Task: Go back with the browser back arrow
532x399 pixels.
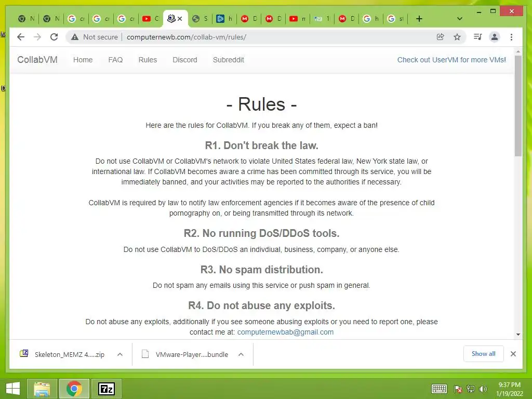Action: pyautogui.click(x=21, y=37)
